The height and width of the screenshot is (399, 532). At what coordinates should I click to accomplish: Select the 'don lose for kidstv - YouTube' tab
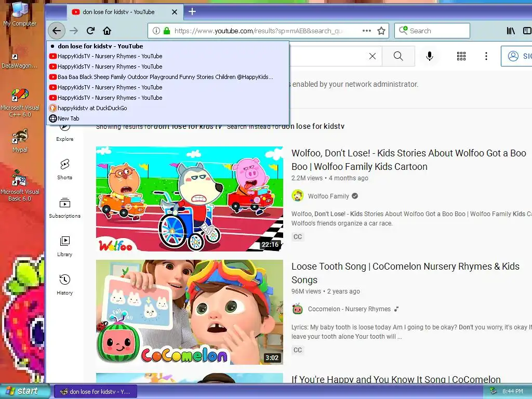point(125,12)
